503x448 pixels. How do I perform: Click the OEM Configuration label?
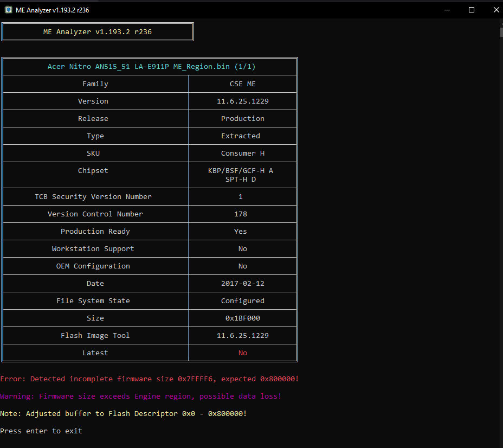click(93, 266)
